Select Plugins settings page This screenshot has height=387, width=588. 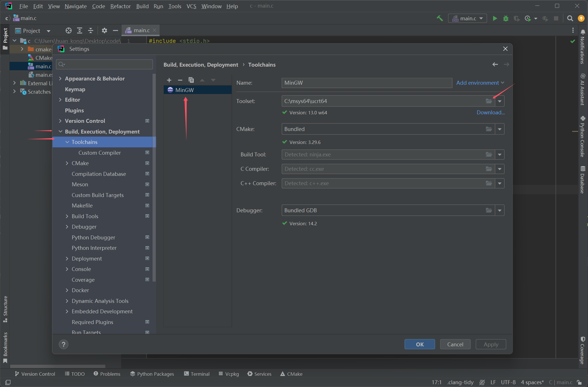(74, 110)
